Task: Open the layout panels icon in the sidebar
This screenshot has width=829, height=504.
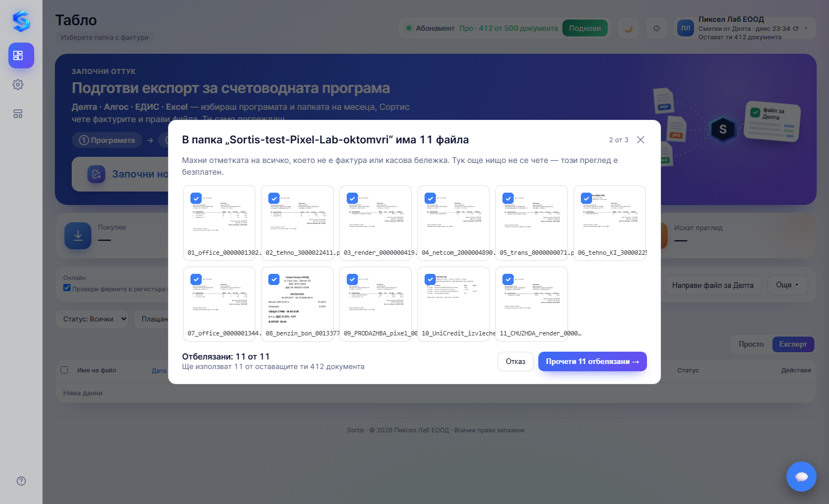Action: [18, 114]
